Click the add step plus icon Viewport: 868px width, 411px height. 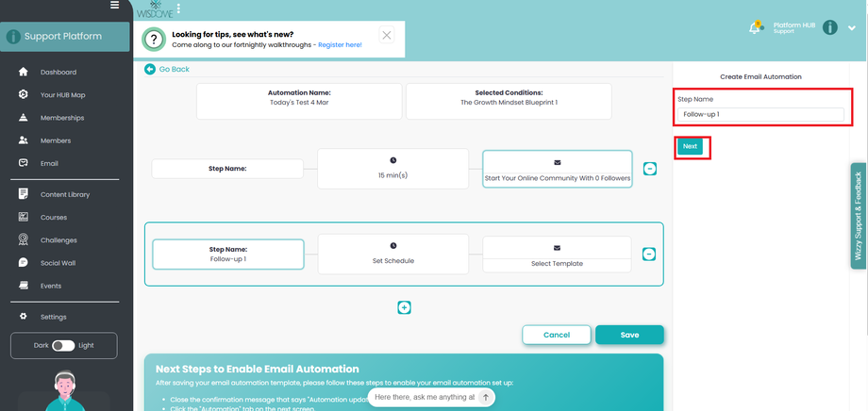pyautogui.click(x=404, y=307)
